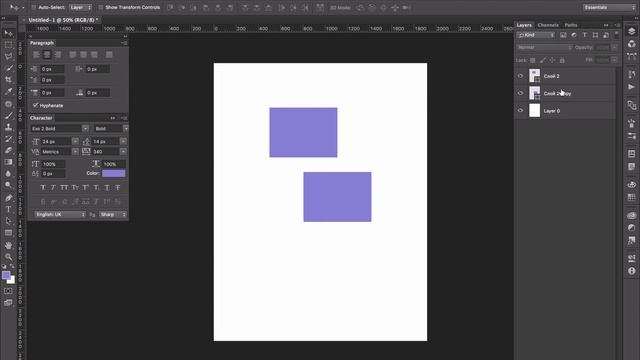Viewport: 640px width, 360px height.
Task: Click lock transparent pixels icon
Action: pos(533,60)
